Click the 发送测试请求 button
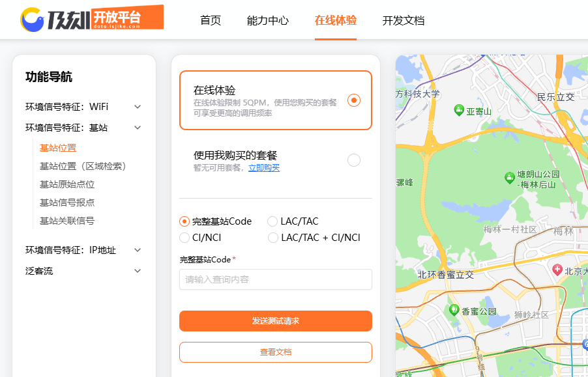The height and width of the screenshot is (377, 588). pos(275,321)
